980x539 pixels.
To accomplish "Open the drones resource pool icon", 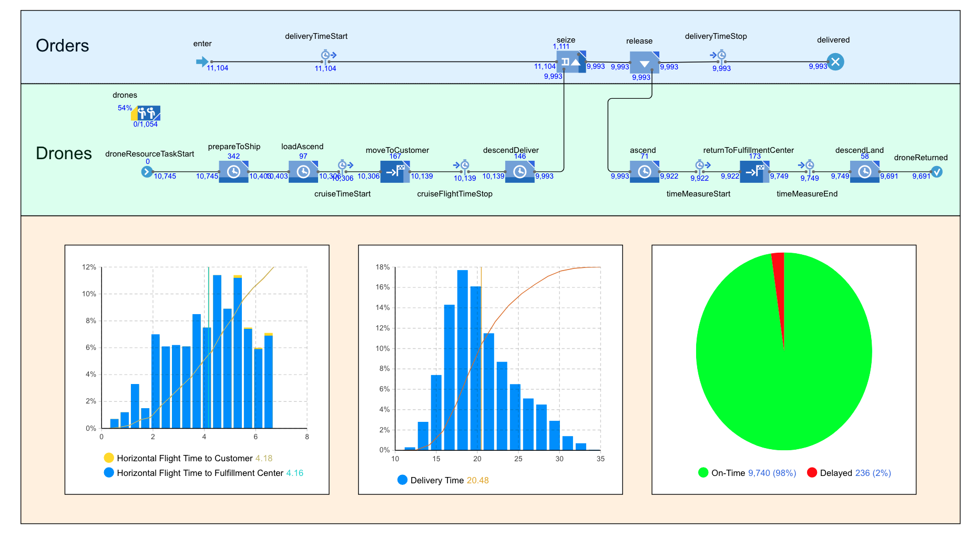I will click(146, 113).
